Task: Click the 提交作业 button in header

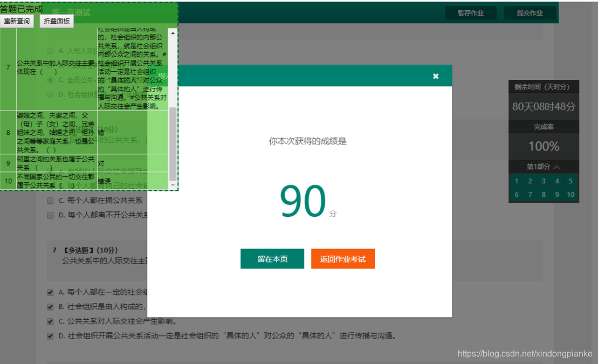Action: coord(530,13)
